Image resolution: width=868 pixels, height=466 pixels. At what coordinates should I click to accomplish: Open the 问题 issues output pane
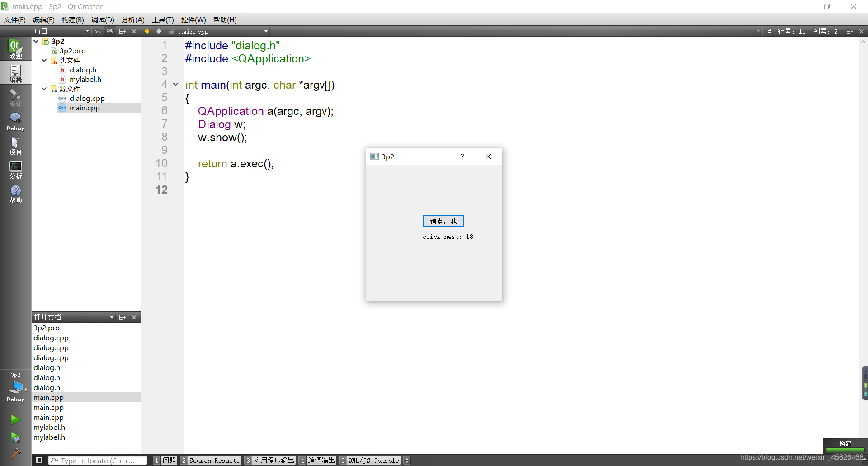click(165, 460)
